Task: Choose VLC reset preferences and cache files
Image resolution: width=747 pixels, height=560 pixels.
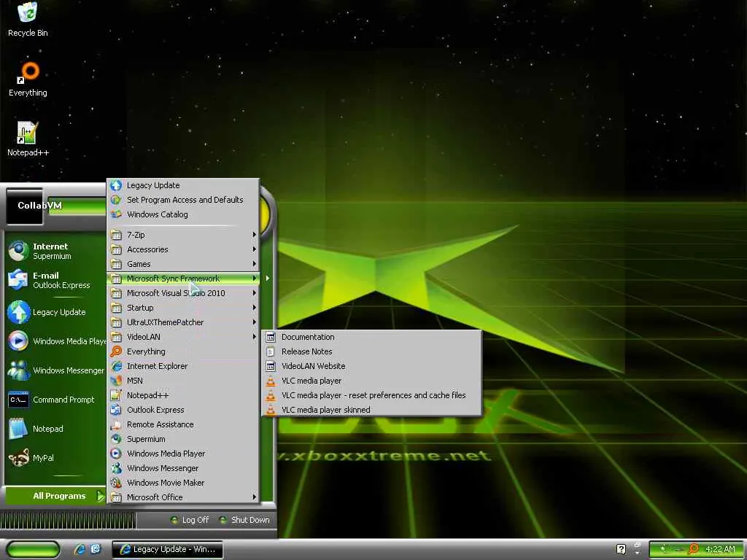Action: click(x=371, y=395)
